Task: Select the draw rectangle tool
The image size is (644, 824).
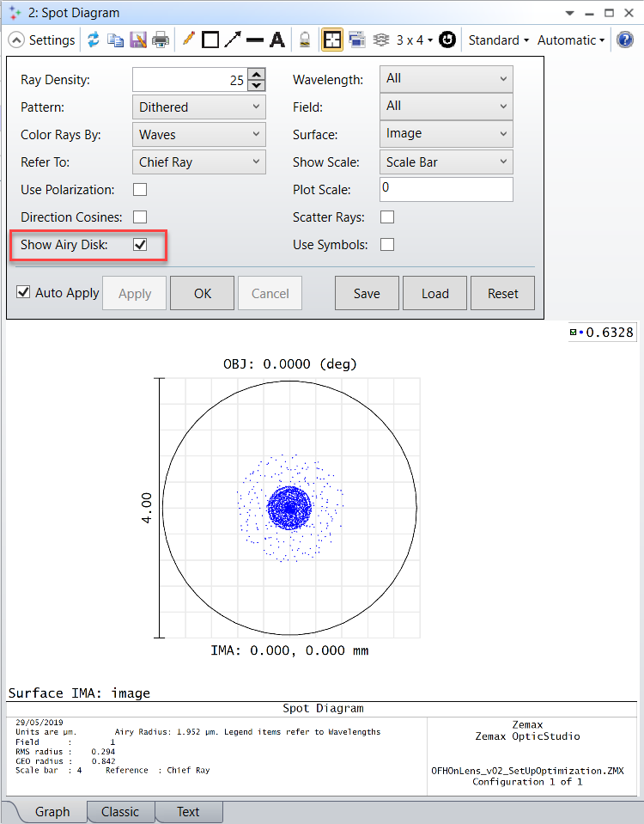Action: coord(210,40)
